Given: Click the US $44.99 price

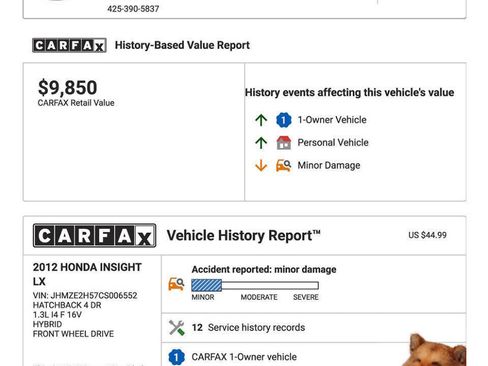Looking at the screenshot, I should 427,235.
